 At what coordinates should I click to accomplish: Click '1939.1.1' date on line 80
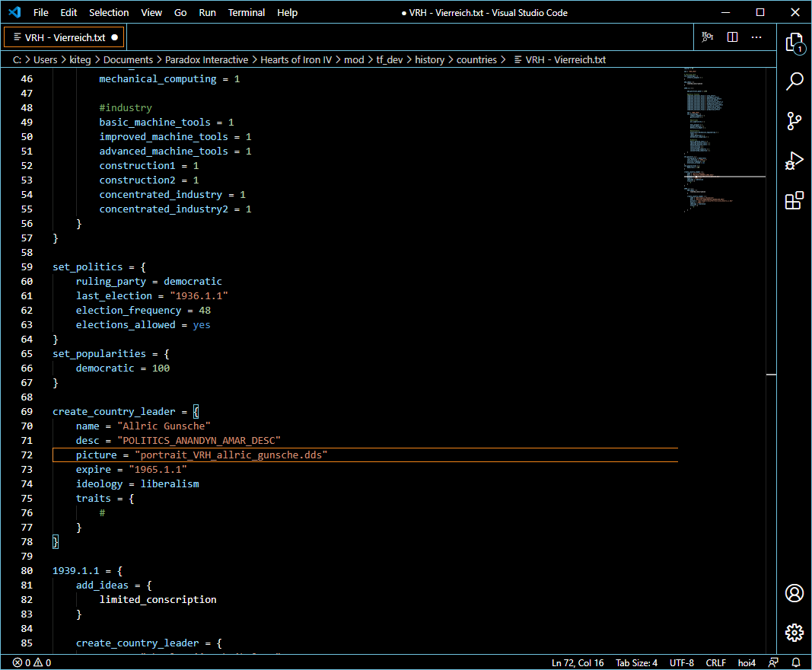click(75, 570)
